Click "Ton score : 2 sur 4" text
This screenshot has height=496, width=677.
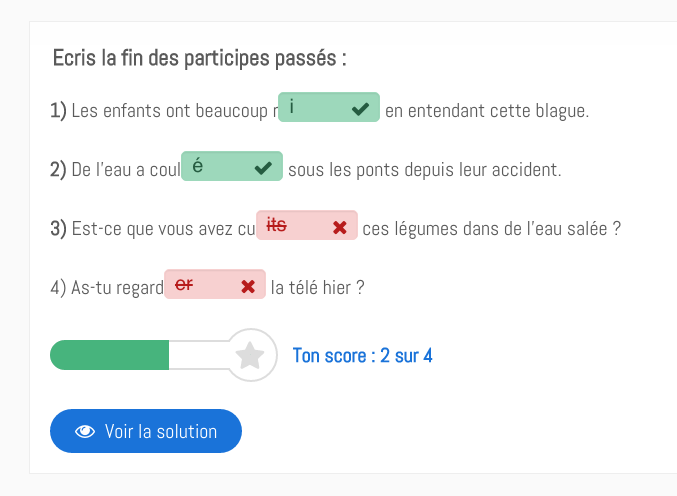click(362, 356)
